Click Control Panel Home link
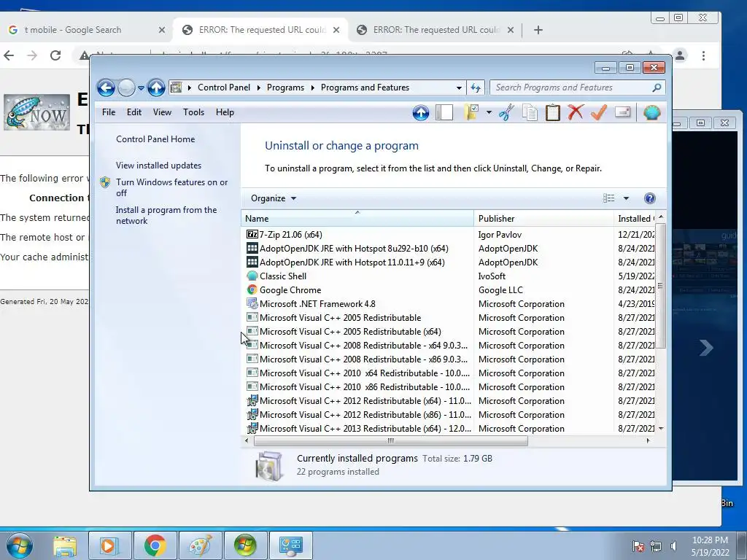The height and width of the screenshot is (560, 747). pyautogui.click(x=155, y=139)
